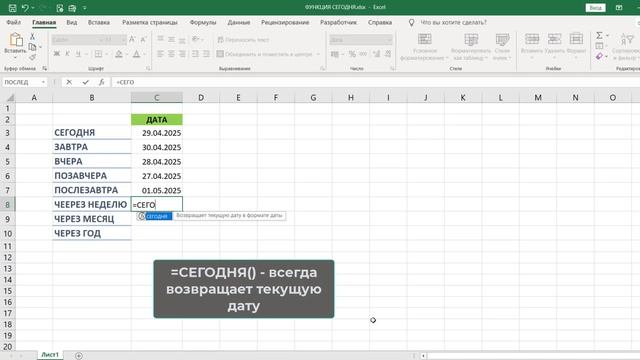The height and width of the screenshot is (360, 640).
Task: Toggle Bold (Ж) formatting
Action: (x=57, y=54)
